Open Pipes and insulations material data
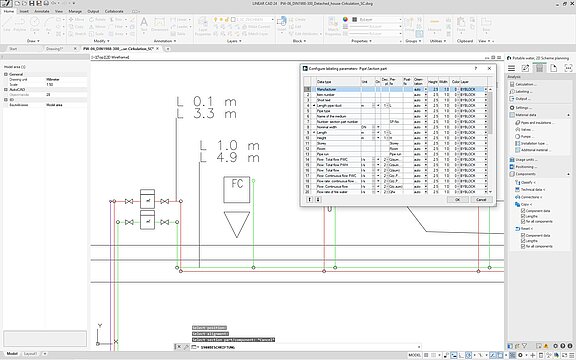This screenshot has height=360, width=576. [x=536, y=123]
